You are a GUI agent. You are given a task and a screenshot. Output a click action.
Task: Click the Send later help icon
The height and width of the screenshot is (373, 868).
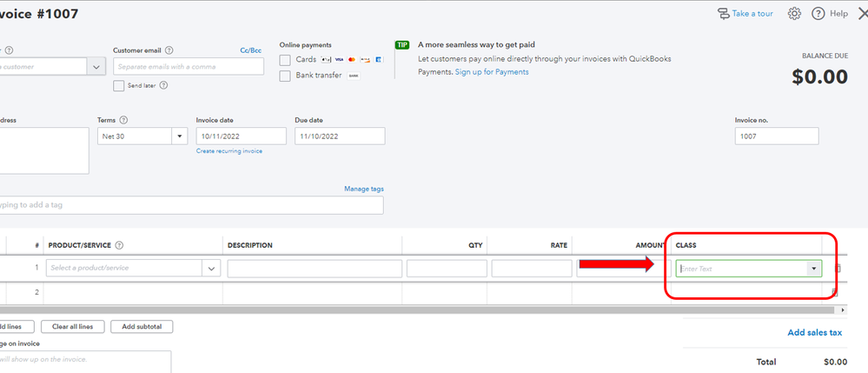tap(164, 86)
